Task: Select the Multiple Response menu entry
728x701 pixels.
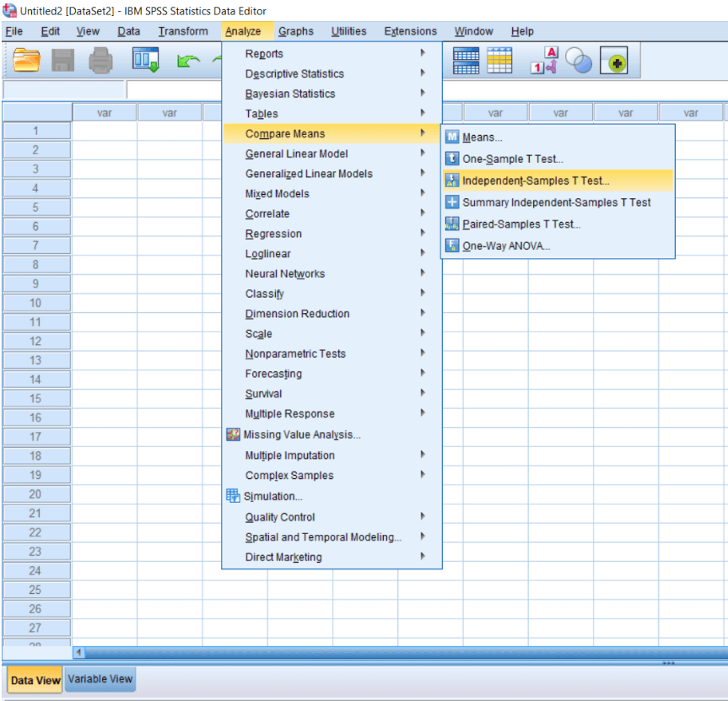Action: [x=332, y=413]
